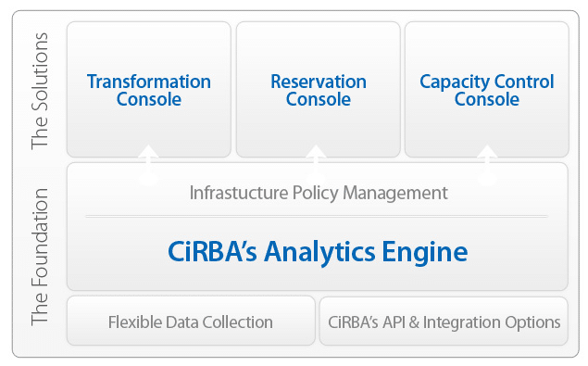Click the word Engine in the heading
This screenshot has height=366, width=588.
425,253
